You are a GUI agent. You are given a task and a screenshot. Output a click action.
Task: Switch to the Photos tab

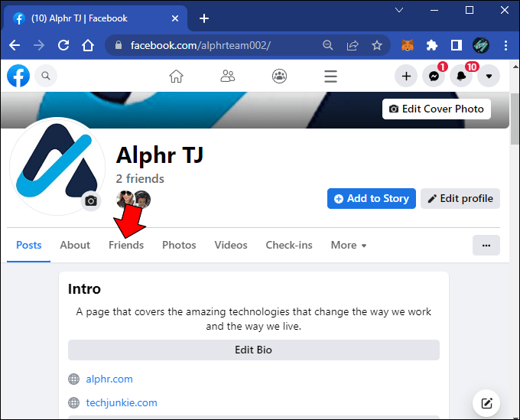tap(179, 245)
